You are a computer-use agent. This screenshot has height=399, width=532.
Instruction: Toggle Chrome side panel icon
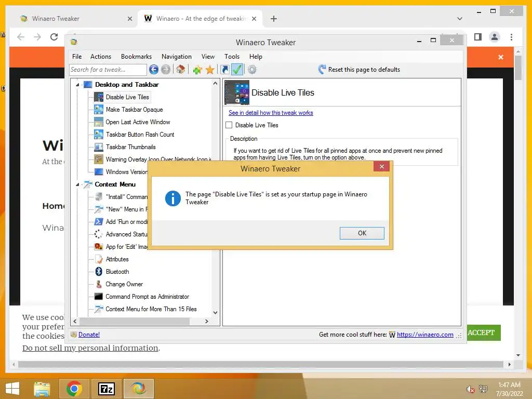click(x=478, y=37)
